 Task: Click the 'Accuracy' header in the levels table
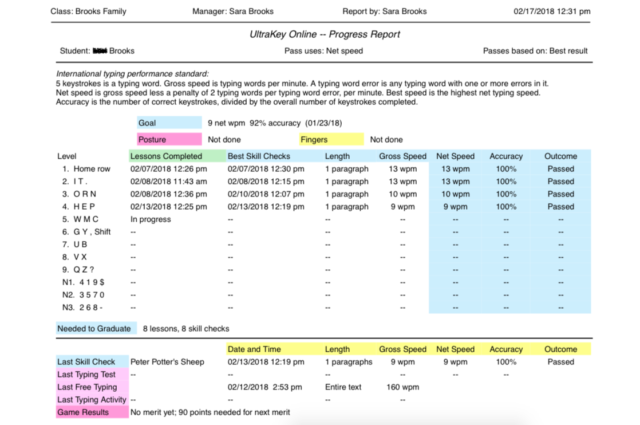(x=506, y=156)
